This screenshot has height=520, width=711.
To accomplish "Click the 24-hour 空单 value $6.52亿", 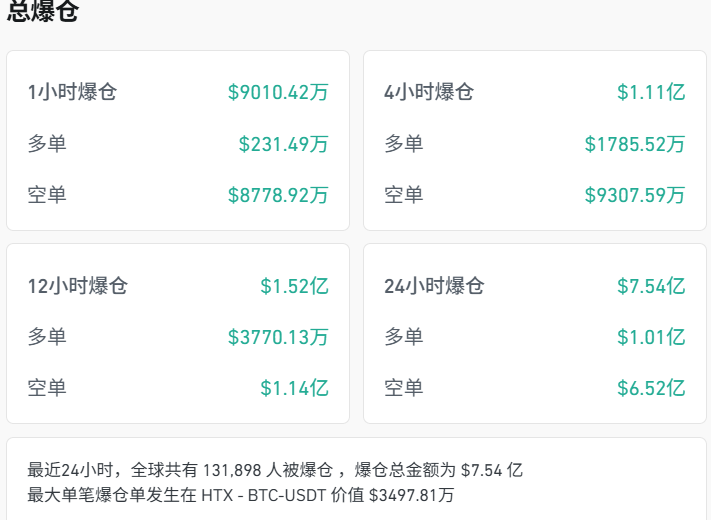I will (x=651, y=388).
